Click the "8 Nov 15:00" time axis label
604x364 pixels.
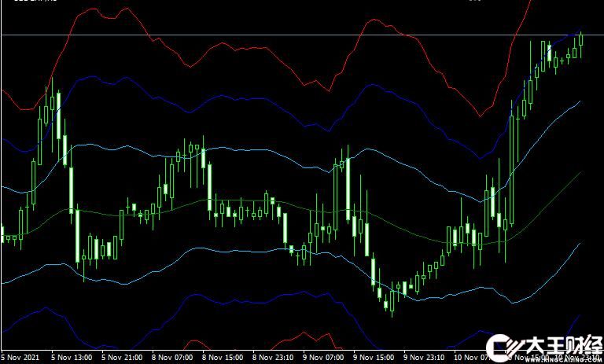[223, 358]
